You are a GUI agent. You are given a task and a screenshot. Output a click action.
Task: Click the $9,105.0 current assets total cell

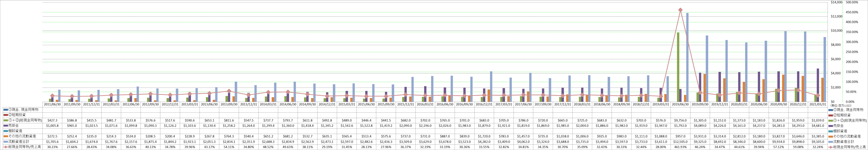click(x=818, y=142)
